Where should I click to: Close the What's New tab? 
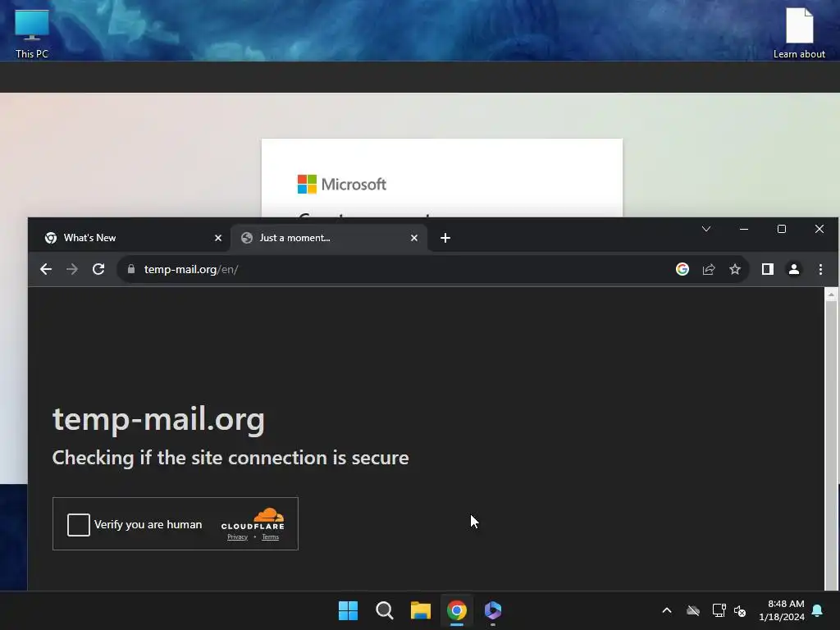(218, 238)
